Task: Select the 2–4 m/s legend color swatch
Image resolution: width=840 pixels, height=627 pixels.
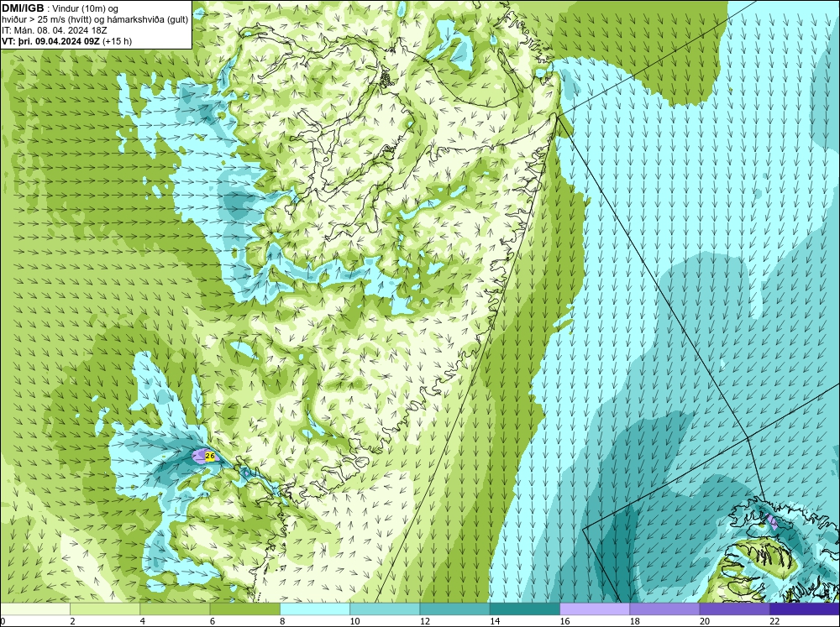Action: point(105,609)
